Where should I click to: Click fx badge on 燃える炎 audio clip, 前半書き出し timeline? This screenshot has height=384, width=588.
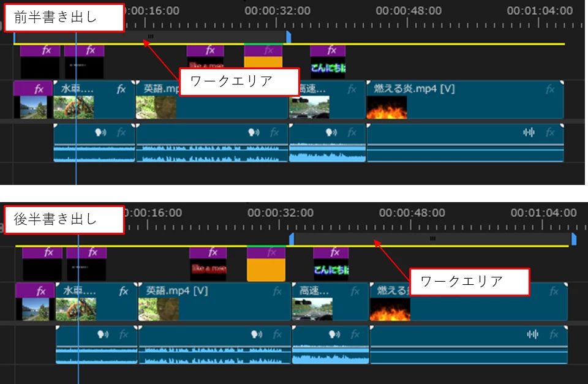550,132
